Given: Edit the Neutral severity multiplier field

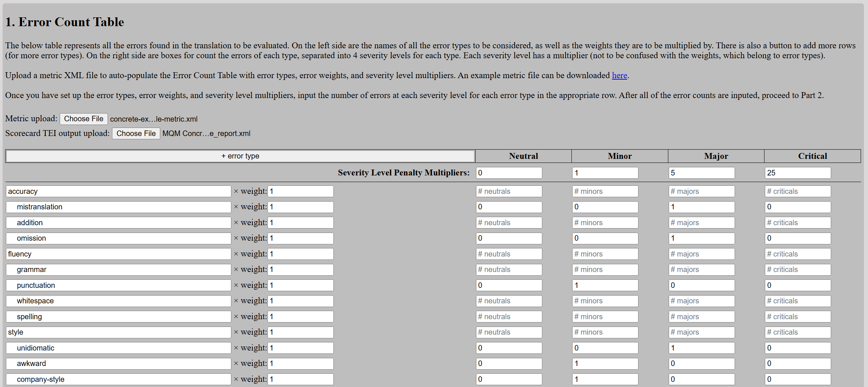Looking at the screenshot, I should (509, 173).
